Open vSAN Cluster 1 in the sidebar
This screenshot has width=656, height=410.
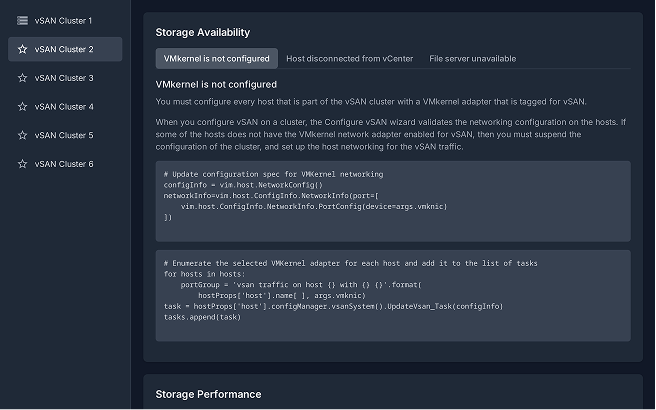(63, 20)
